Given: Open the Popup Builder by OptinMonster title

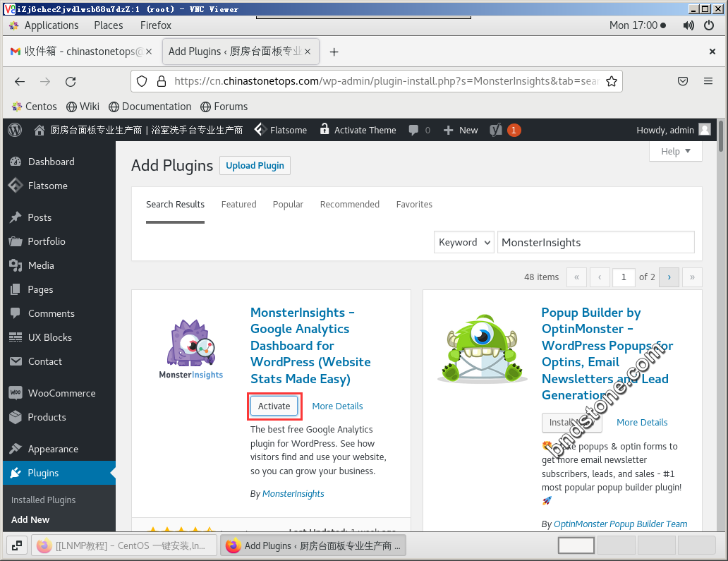Looking at the screenshot, I should pos(607,354).
